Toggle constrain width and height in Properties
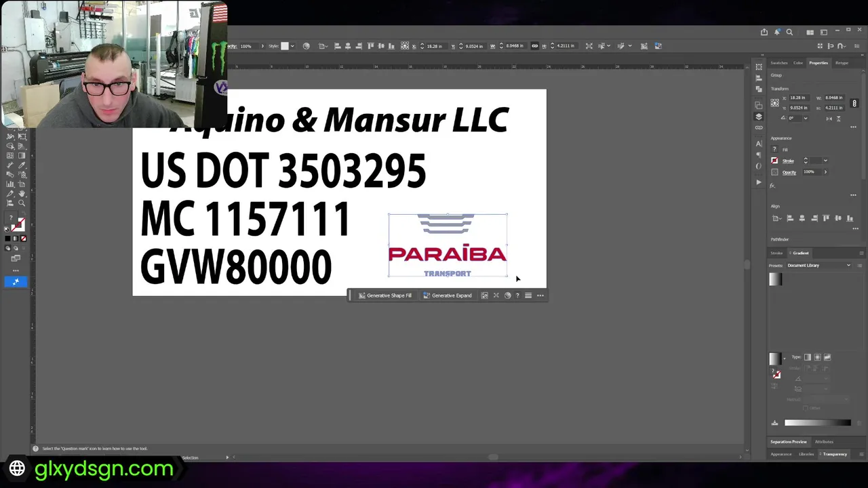 coord(854,103)
